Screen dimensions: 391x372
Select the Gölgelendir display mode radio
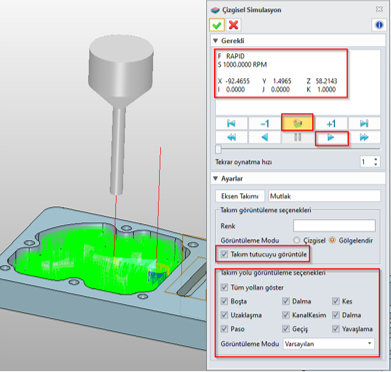pyautogui.click(x=332, y=240)
